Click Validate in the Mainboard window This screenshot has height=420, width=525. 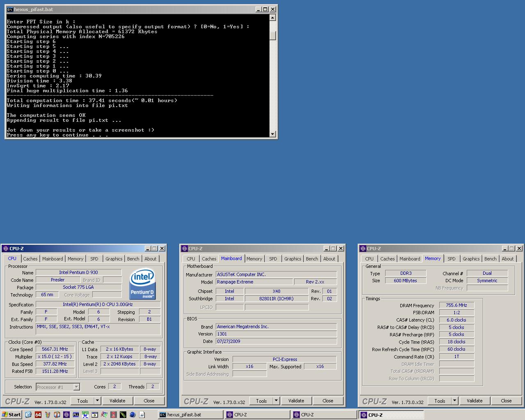point(296,401)
